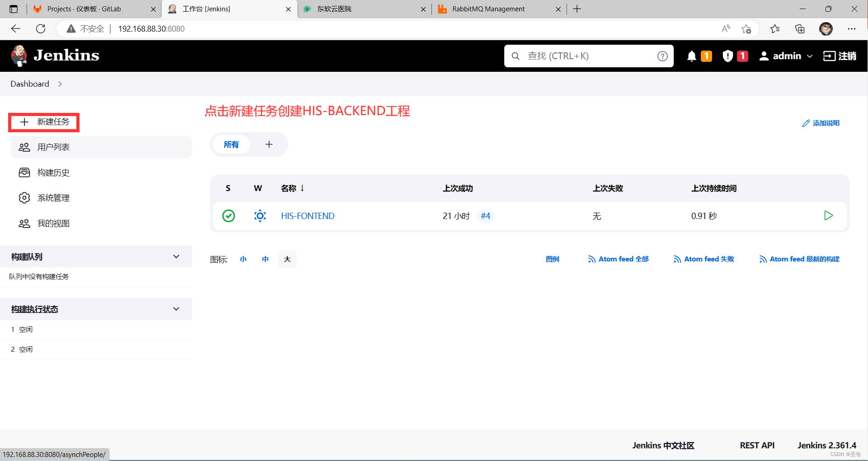The image size is (868, 461).
Task: Click the search help question mark icon
Action: click(x=662, y=56)
